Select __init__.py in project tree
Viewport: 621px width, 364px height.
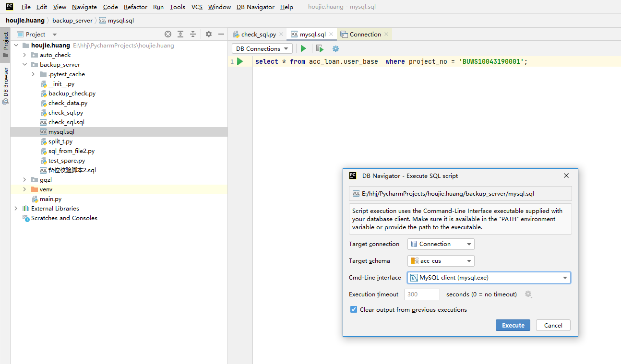[61, 84]
